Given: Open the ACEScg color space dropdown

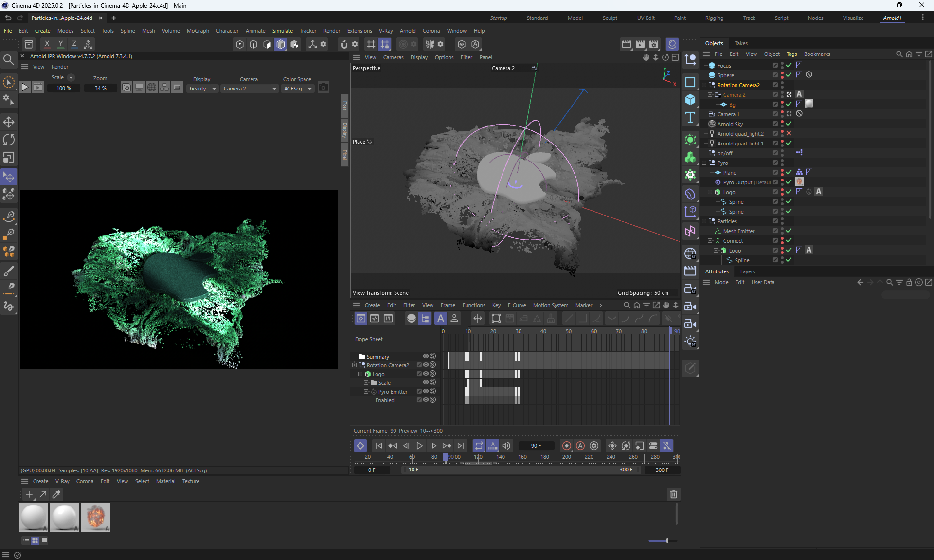Looking at the screenshot, I should click(297, 89).
